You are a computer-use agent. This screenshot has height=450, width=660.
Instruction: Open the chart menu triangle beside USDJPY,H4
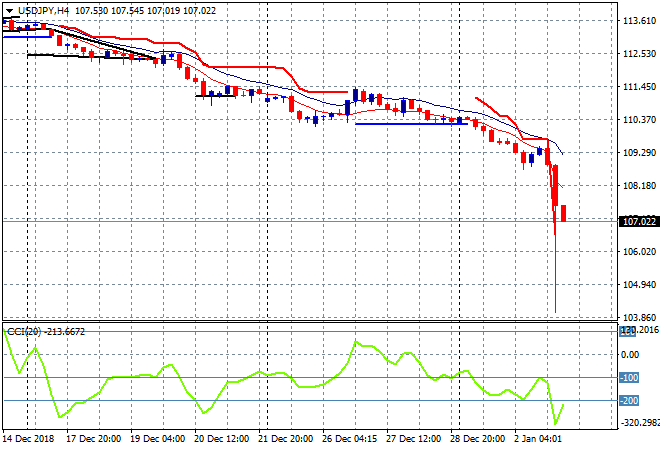[9, 11]
